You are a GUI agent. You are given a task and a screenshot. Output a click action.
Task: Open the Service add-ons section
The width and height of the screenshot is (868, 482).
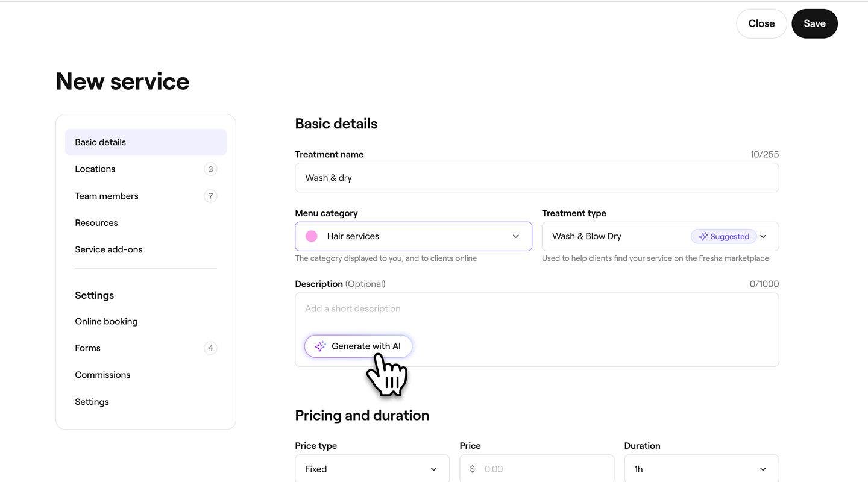108,249
